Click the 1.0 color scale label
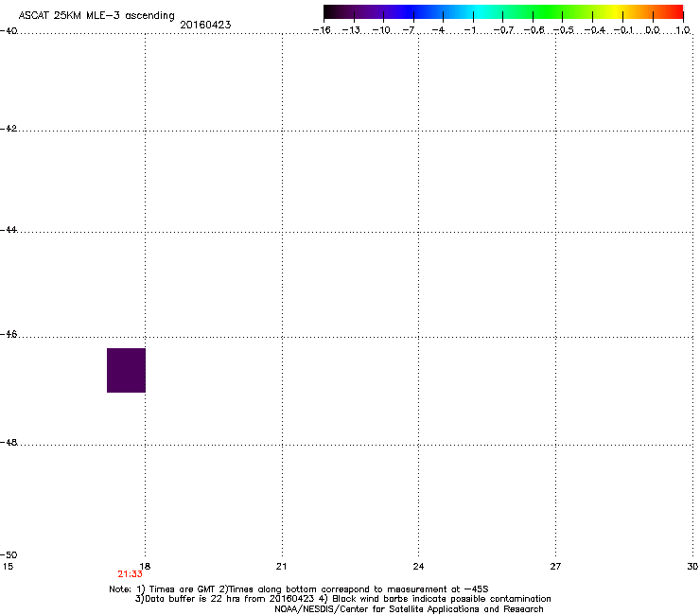The width and height of the screenshot is (700, 615). pos(683,30)
